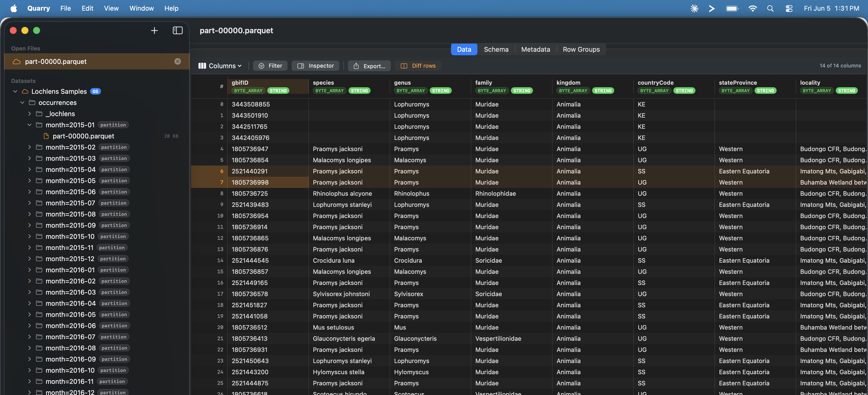This screenshot has width=868, height=395.
Task: Collapse the occurrences folder
Action: [x=22, y=103]
